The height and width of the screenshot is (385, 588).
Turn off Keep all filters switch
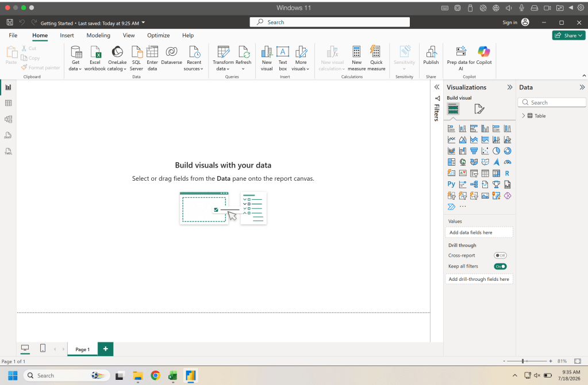point(500,266)
